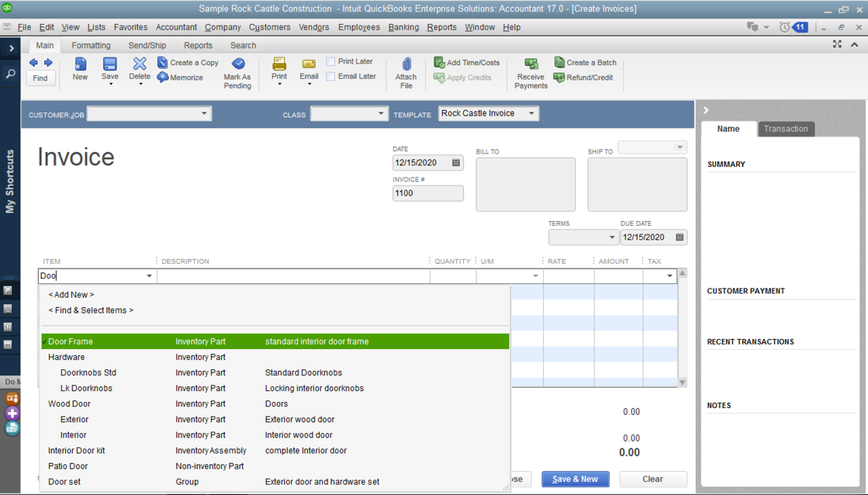Screen dimensions: 868x495
Task: Expand the Template dropdown showing Rock Castle Invoice
Action: tap(531, 114)
